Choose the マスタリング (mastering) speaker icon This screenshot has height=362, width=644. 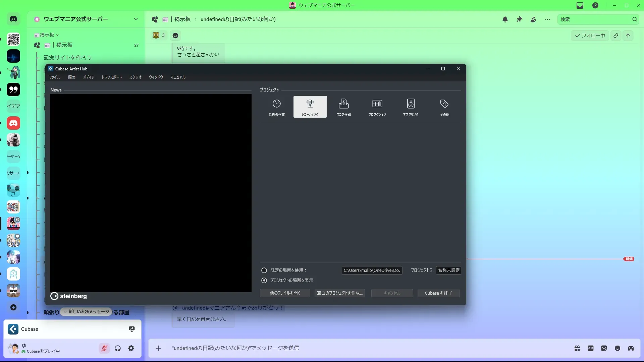[411, 107]
